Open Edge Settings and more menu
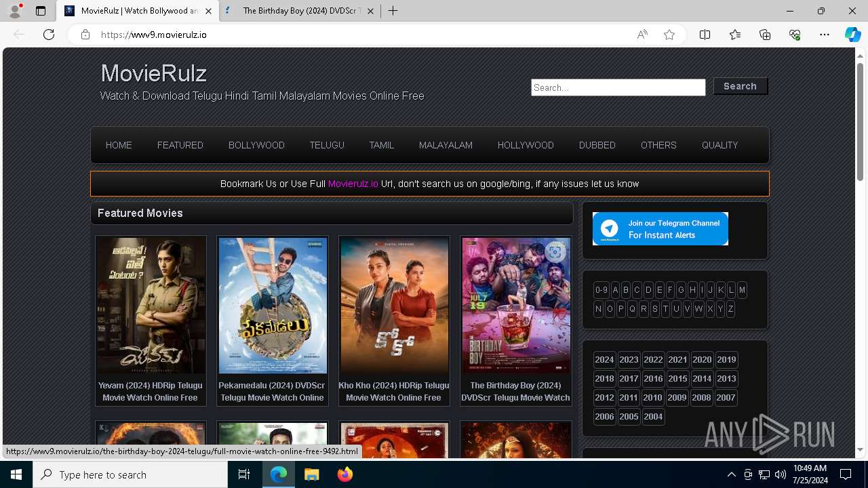 coord(825,35)
